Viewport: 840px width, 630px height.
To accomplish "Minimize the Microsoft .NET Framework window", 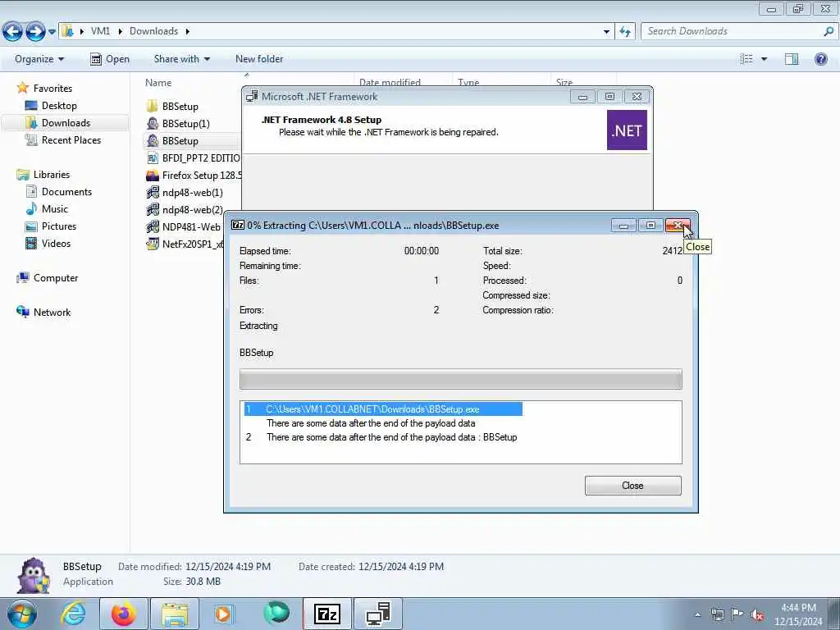I will pyautogui.click(x=583, y=97).
